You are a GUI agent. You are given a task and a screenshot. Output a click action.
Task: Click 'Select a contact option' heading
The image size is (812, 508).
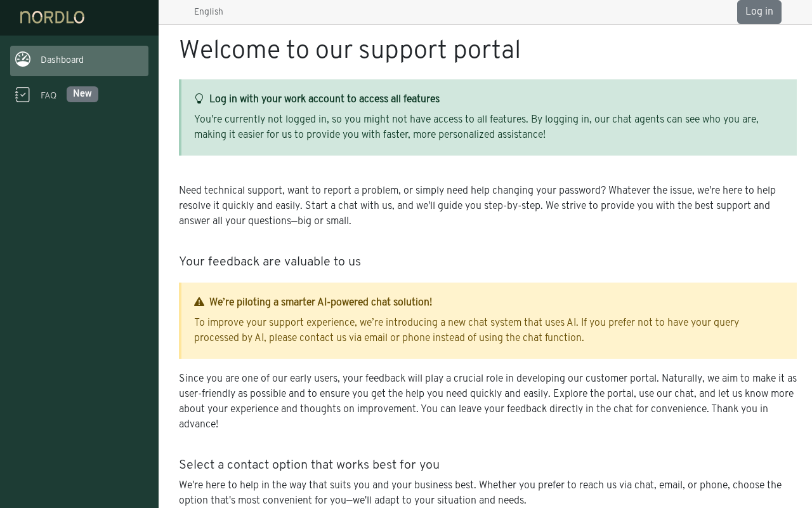(309, 465)
